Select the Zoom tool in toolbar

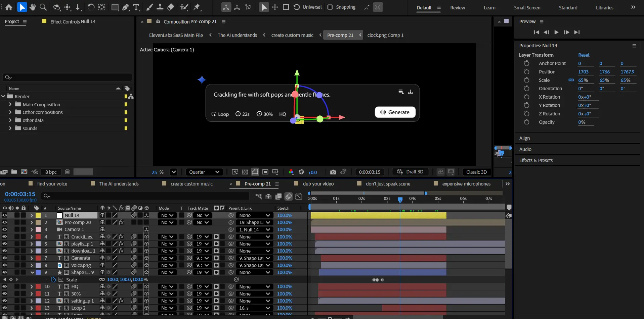43,7
